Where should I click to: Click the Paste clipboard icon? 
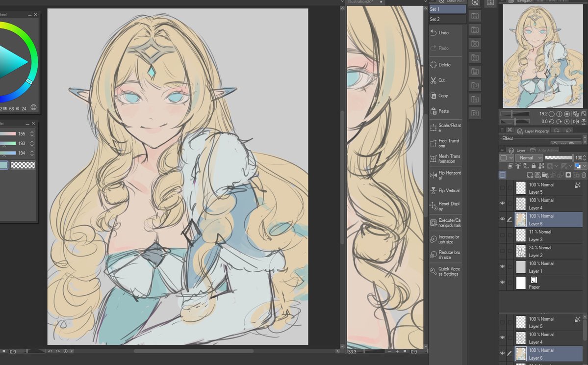click(x=434, y=111)
